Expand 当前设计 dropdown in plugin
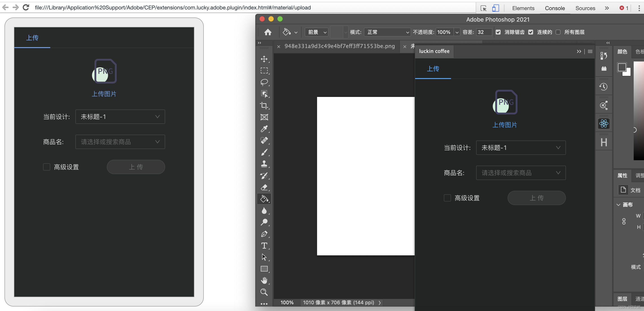The image size is (644, 311). [557, 147]
